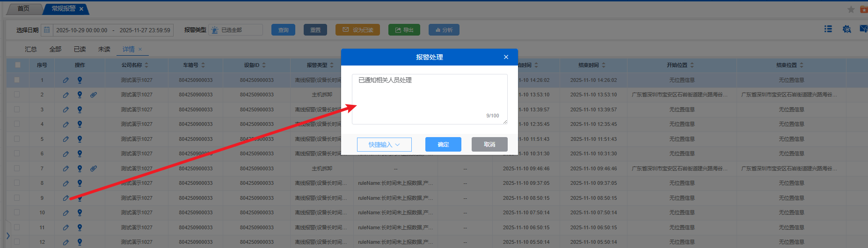Click the 确定 button in dialog
Screen dimensions: 868x248
443,145
